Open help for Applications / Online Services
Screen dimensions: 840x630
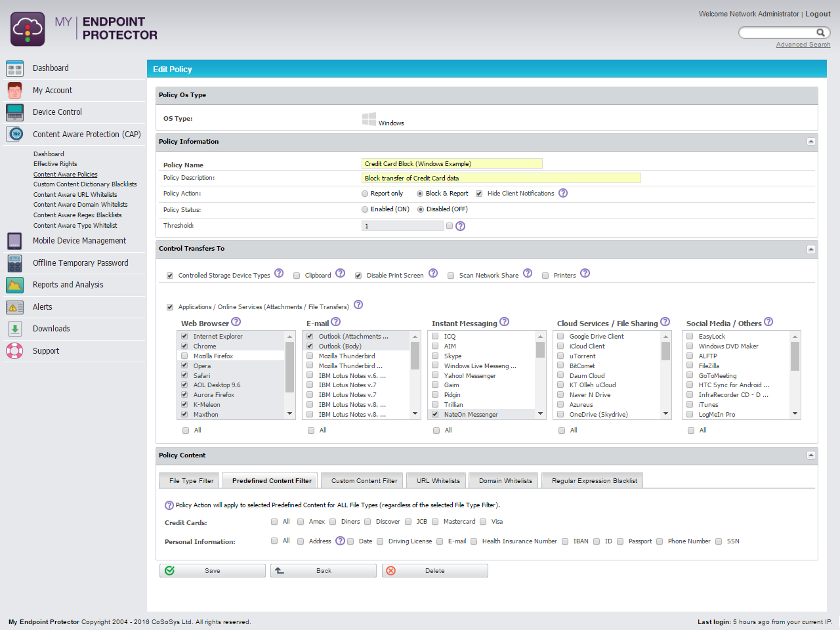(358, 304)
